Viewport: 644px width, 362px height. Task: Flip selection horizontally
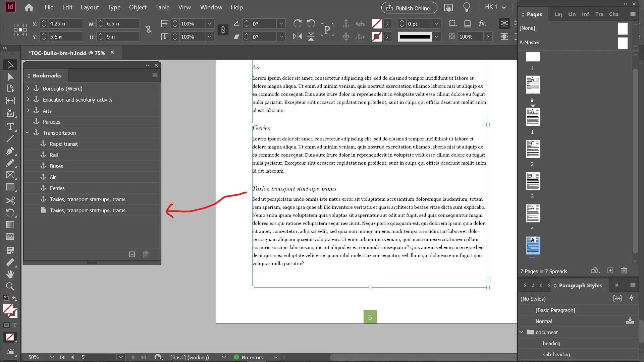tap(297, 37)
